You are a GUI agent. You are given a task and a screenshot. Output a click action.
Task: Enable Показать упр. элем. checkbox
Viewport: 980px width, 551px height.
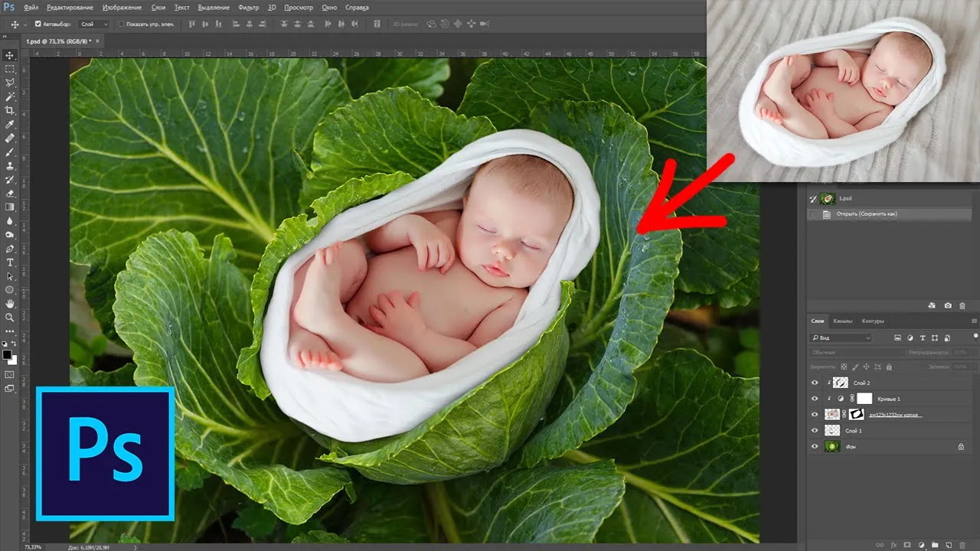pyautogui.click(x=121, y=24)
